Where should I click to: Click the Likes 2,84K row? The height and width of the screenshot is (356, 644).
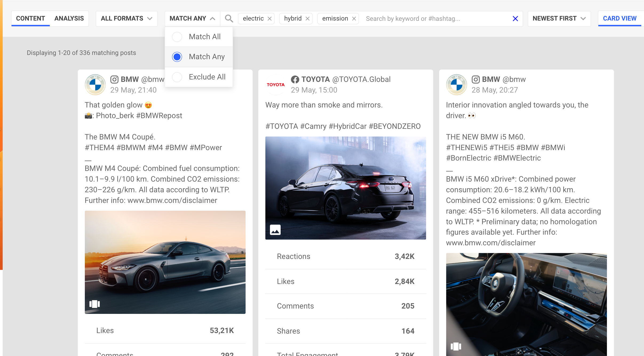pos(345,281)
